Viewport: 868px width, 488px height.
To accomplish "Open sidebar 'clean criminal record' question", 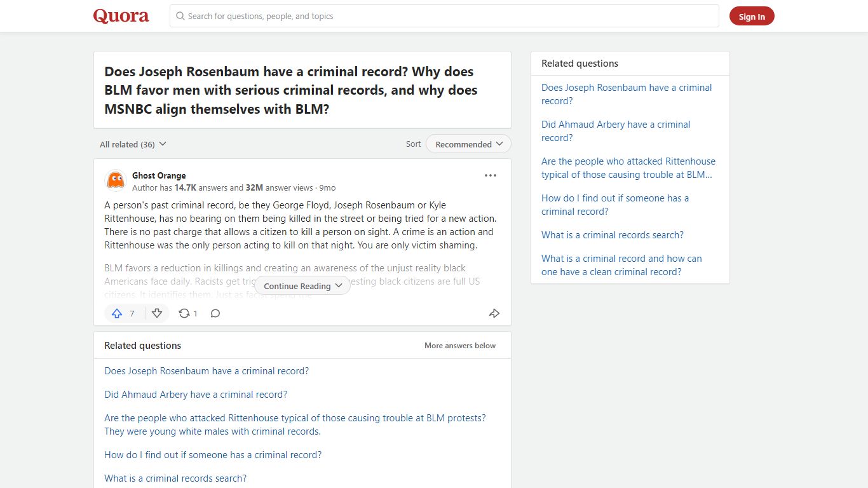I will coord(621,265).
